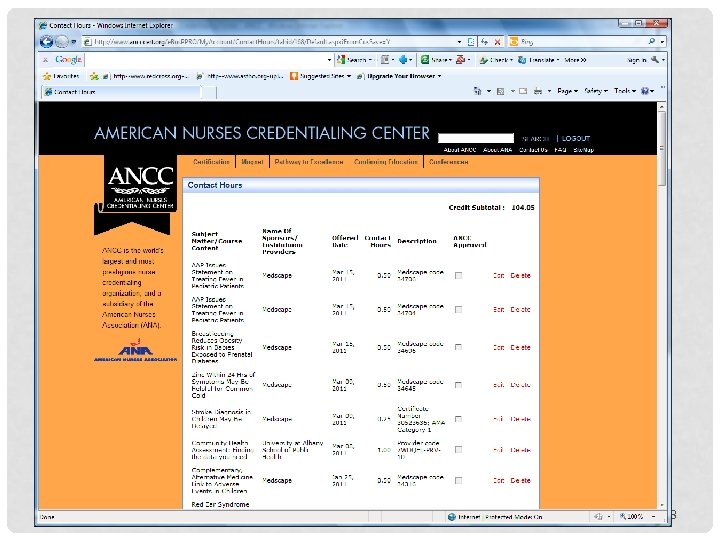720x540 pixels.
Task: Click Sign in on the Google toolbar
Action: click(636, 60)
